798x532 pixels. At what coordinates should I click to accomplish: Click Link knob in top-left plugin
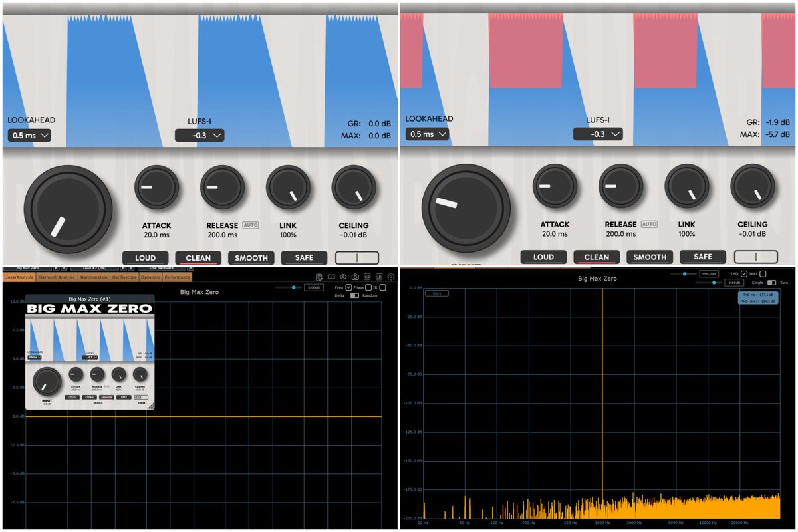click(x=289, y=188)
